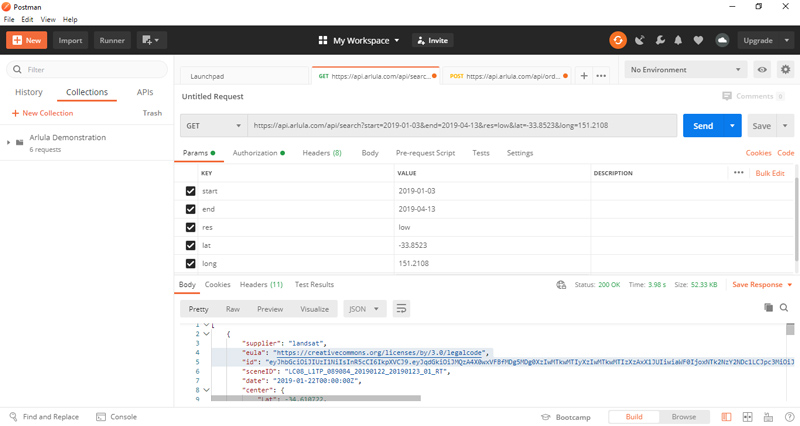Toggle sidebar layout icon in status bar
800x426 pixels.
pos(727,417)
